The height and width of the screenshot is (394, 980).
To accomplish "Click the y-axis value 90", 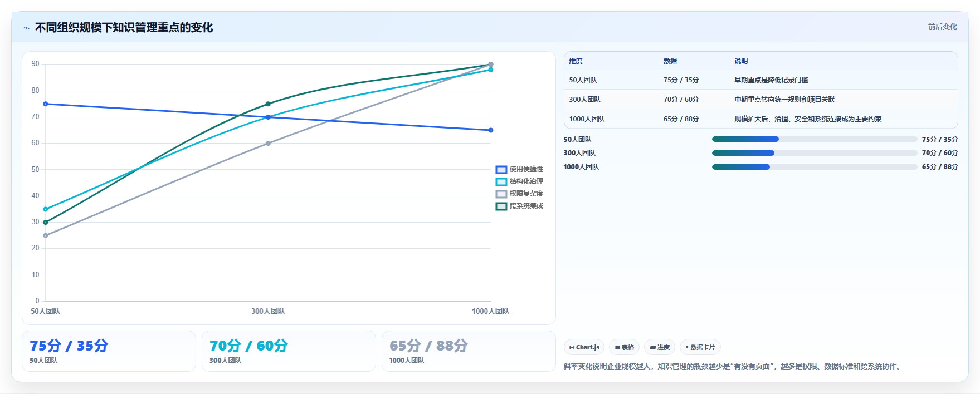I will 35,64.
